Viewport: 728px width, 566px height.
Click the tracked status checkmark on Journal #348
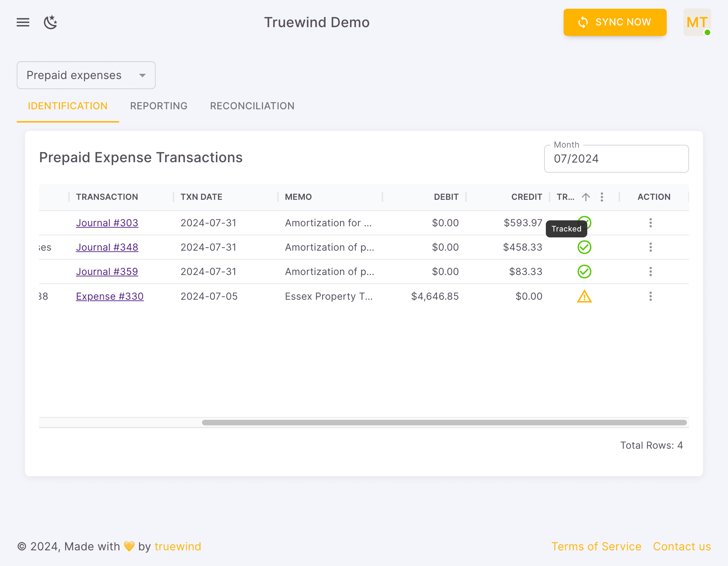[584, 247]
